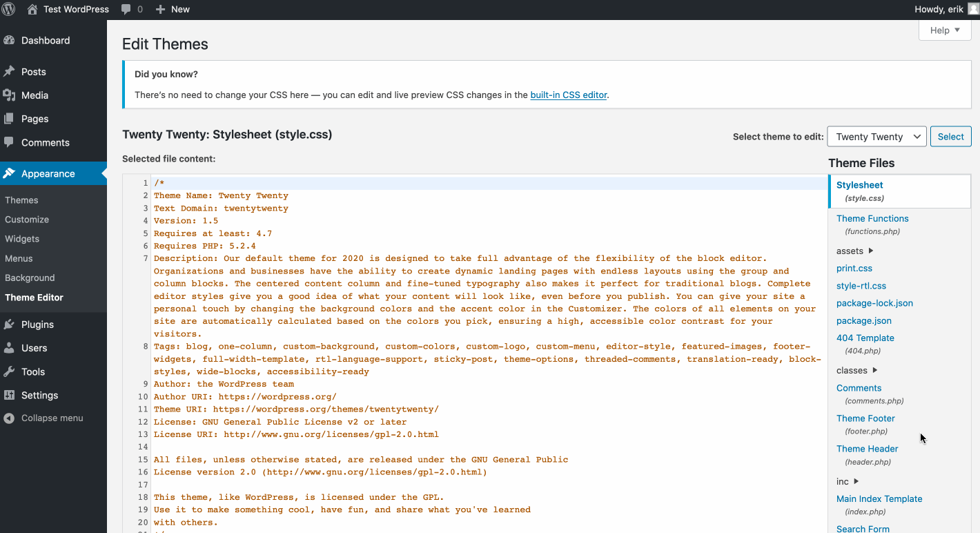Open the Widgets submenu item

[x=22, y=239]
